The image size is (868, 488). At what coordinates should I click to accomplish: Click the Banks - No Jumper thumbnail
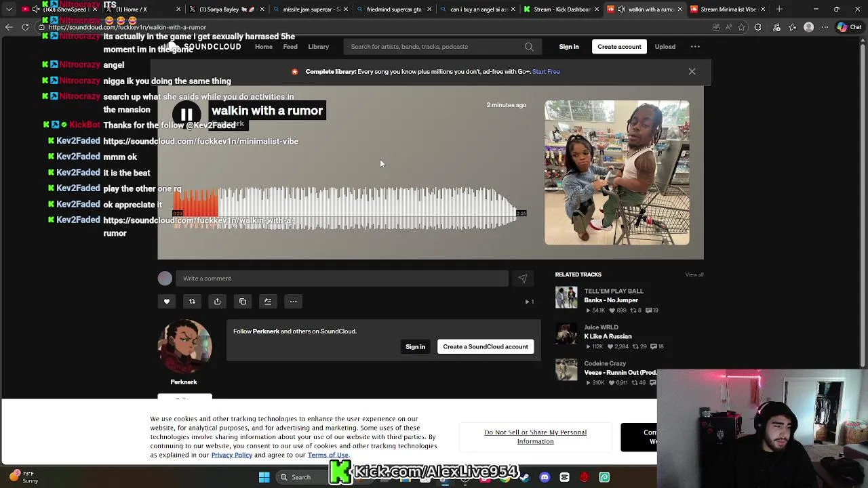pos(566,298)
